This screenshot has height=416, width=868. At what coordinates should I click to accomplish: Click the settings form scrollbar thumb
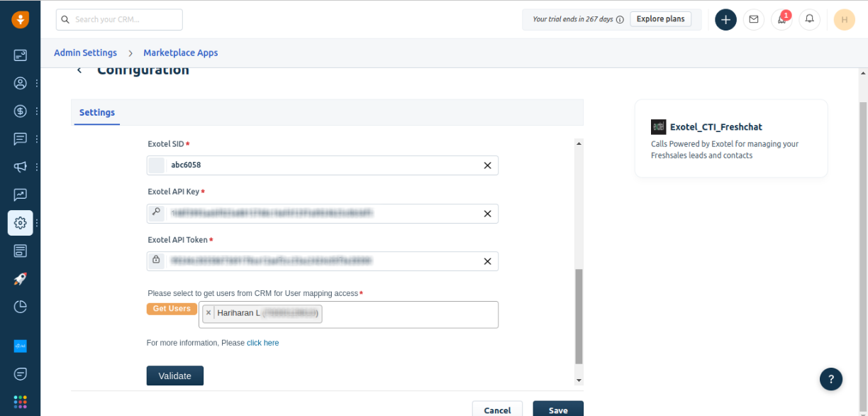pos(579,317)
